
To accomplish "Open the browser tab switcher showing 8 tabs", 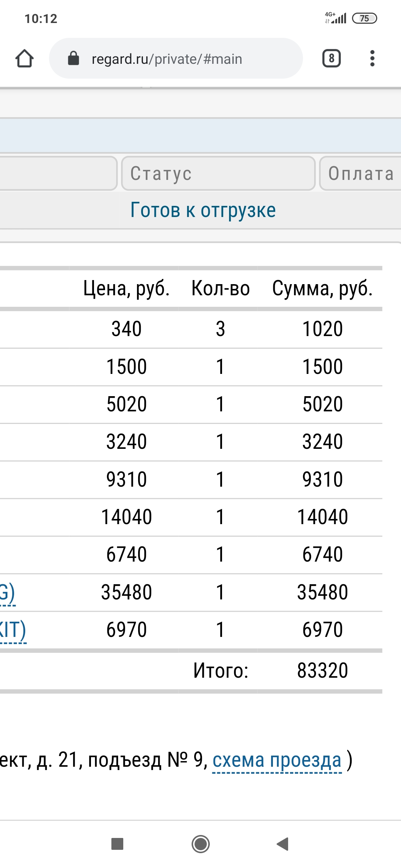I will pyautogui.click(x=331, y=58).
